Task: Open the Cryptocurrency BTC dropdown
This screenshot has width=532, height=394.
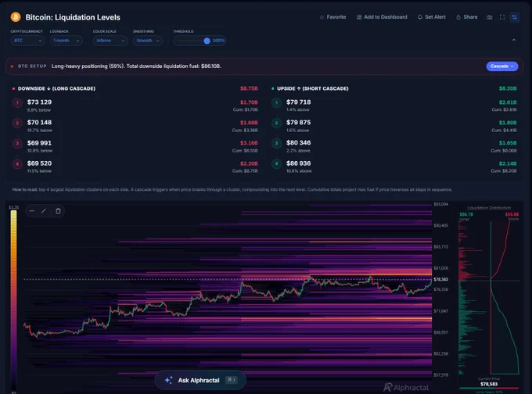Action: click(27, 41)
